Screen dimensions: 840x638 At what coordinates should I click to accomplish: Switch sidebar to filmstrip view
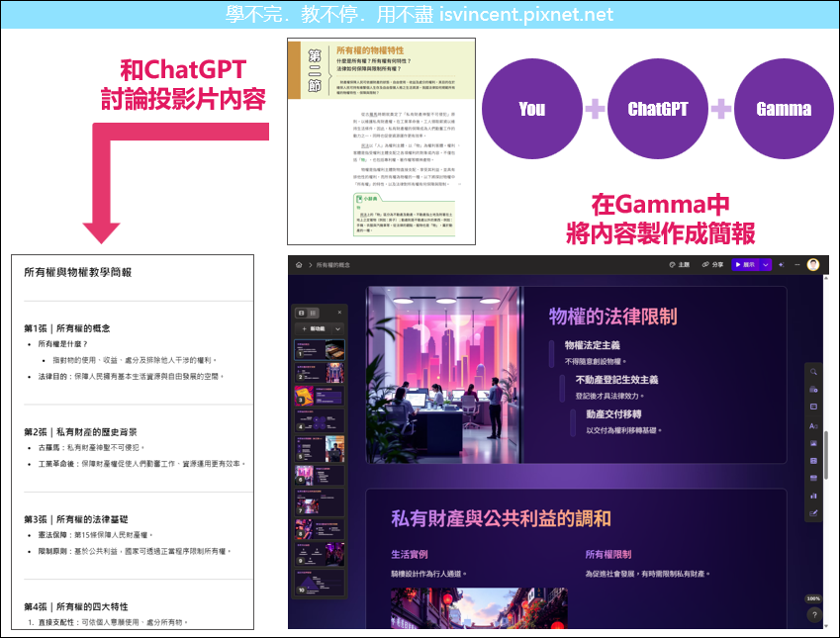pos(301,313)
